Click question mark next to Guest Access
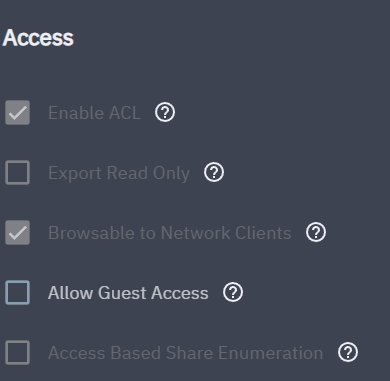The width and height of the screenshot is (390, 381). point(233,292)
